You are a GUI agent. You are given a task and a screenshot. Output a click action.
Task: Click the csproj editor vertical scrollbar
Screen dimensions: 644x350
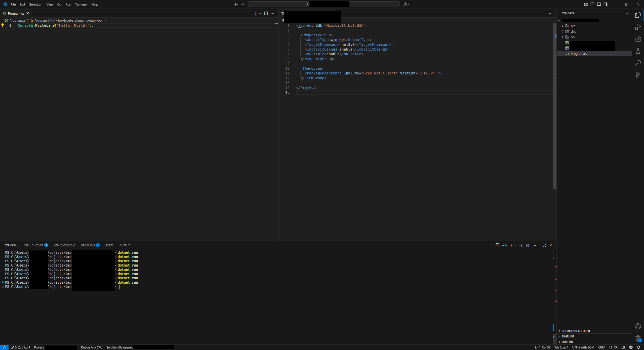(554, 106)
